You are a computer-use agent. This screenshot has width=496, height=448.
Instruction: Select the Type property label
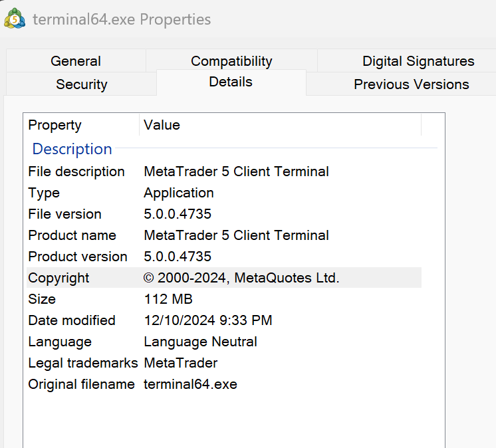pyautogui.click(x=44, y=193)
